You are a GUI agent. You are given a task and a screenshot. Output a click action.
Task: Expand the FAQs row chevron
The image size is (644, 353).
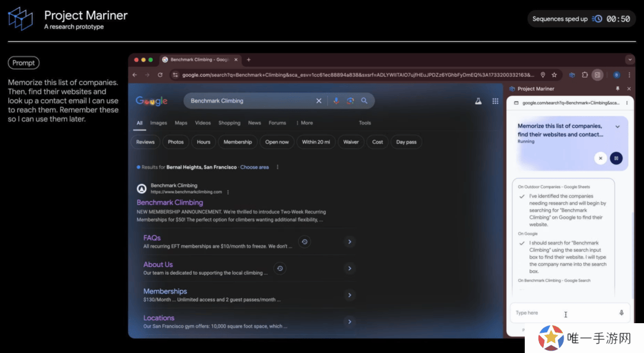[x=349, y=241]
